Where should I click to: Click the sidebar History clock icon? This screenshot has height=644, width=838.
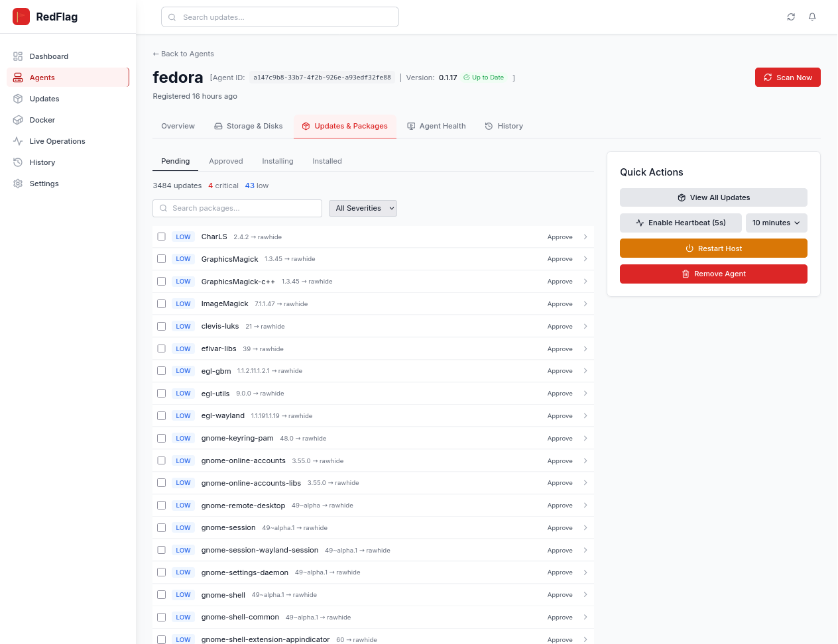click(x=18, y=162)
